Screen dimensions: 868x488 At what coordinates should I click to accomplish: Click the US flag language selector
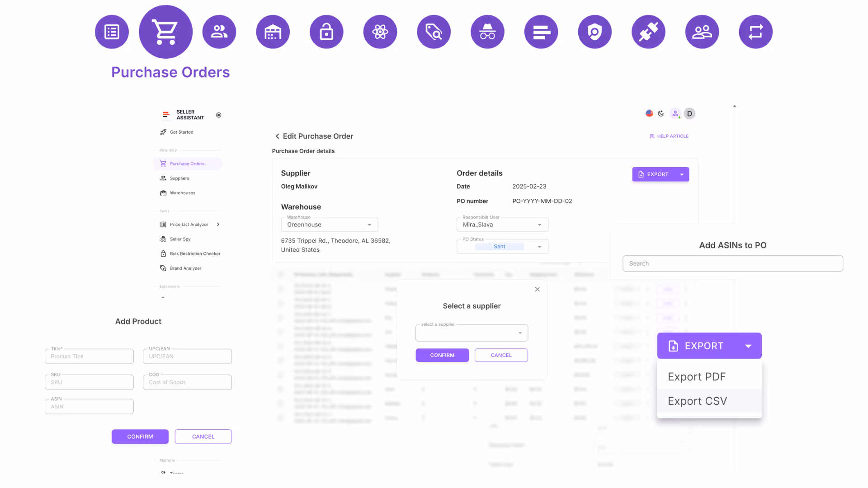pyautogui.click(x=649, y=113)
